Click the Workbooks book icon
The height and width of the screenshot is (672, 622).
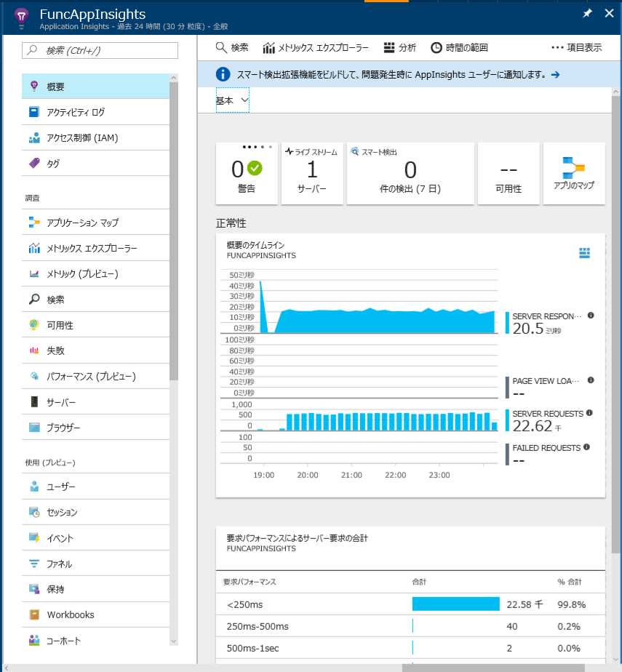click(34, 615)
